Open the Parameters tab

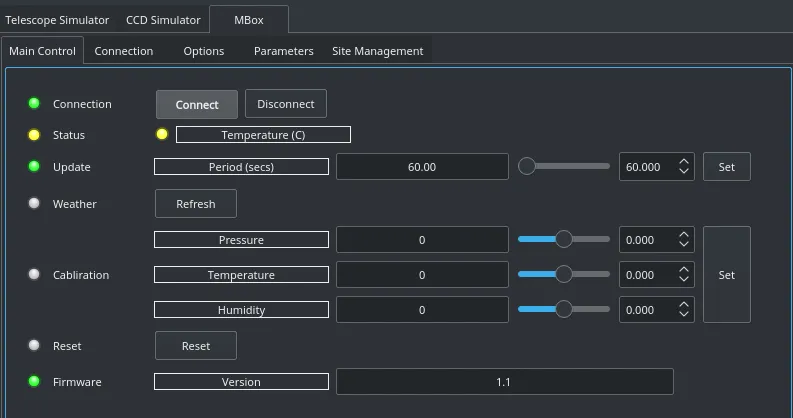[284, 51]
